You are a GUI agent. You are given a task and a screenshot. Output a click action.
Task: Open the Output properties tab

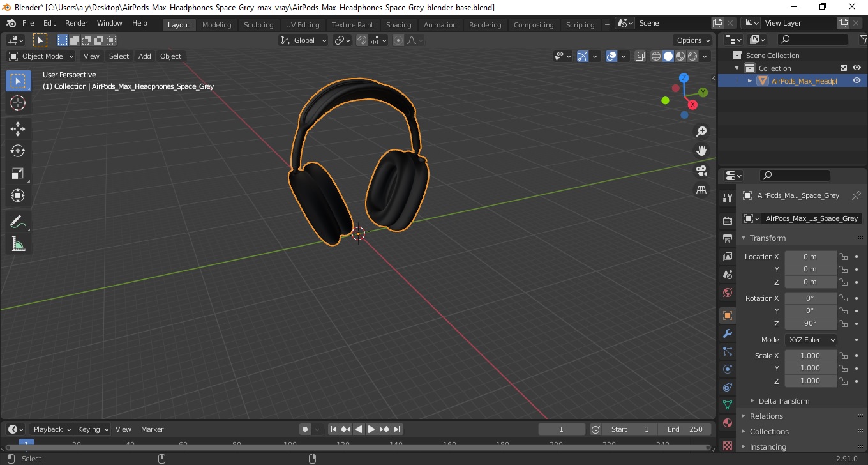pyautogui.click(x=727, y=238)
